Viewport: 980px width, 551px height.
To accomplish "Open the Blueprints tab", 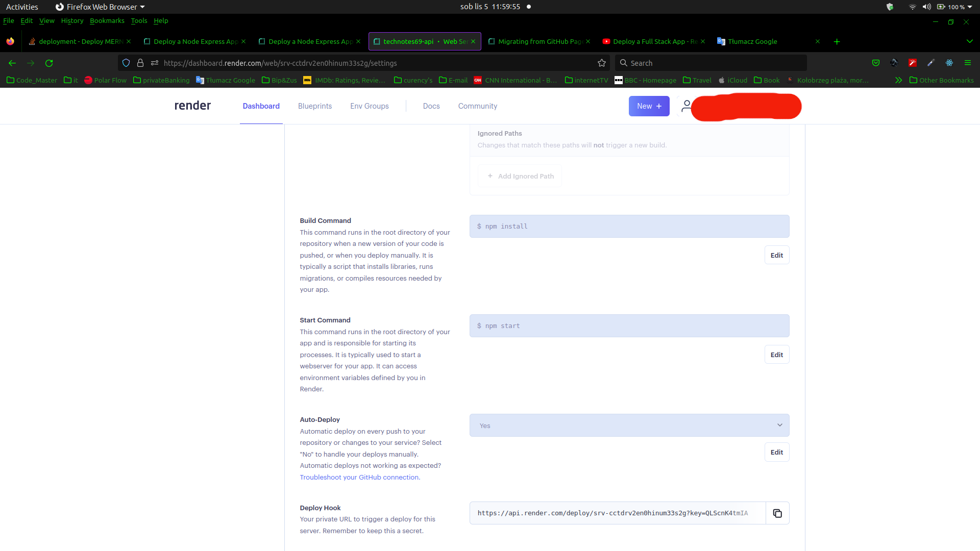I will click(315, 106).
